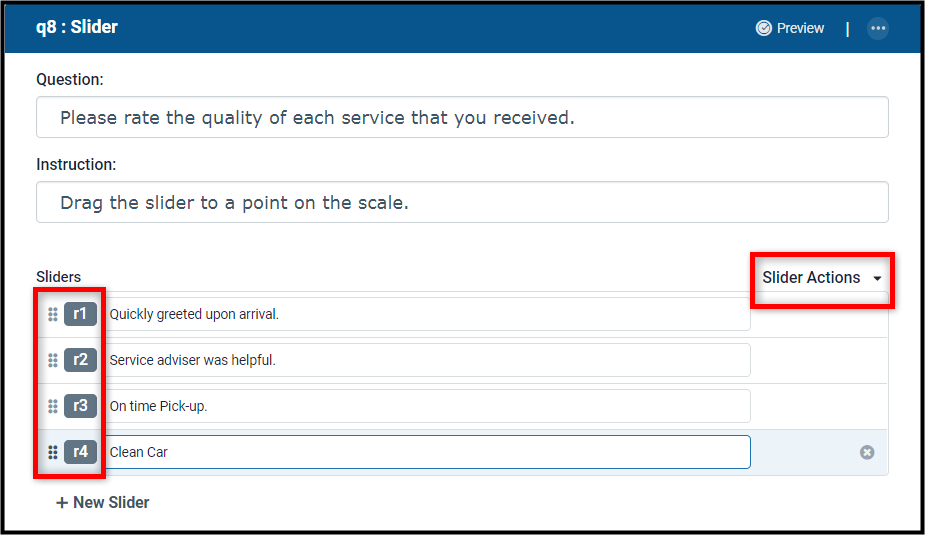Click the plus icon beside New Slider

61,503
